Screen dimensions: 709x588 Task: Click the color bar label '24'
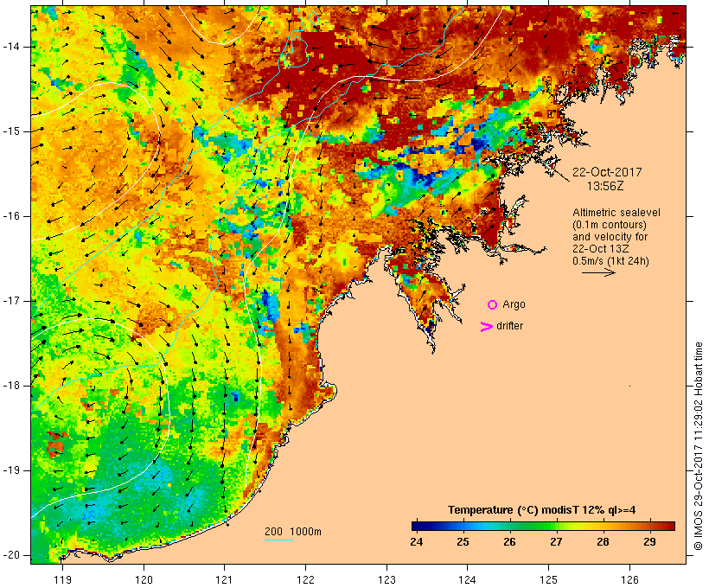[417, 542]
